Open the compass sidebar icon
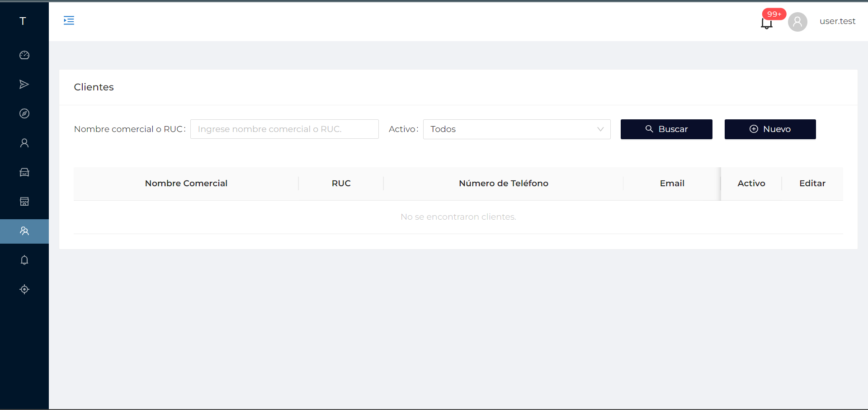Screen dimensions: 868x410 click(24, 113)
